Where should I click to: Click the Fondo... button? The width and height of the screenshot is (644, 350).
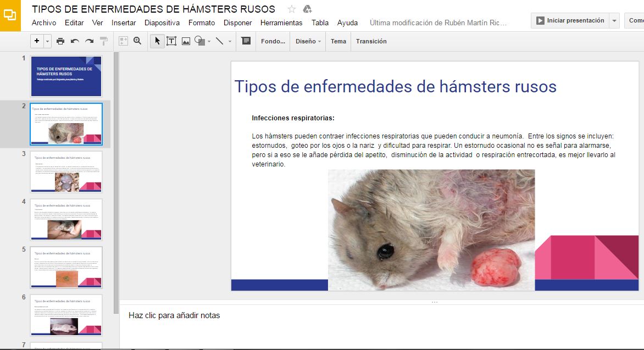coord(273,41)
